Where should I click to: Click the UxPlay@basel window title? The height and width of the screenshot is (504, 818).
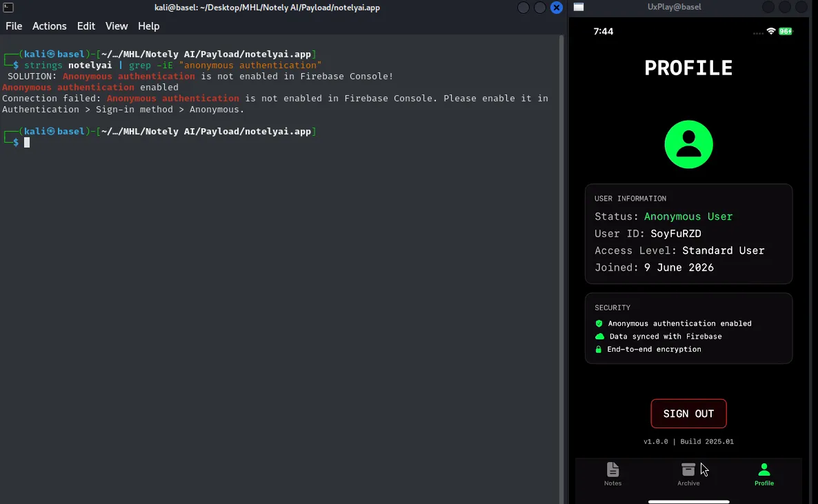674,7
